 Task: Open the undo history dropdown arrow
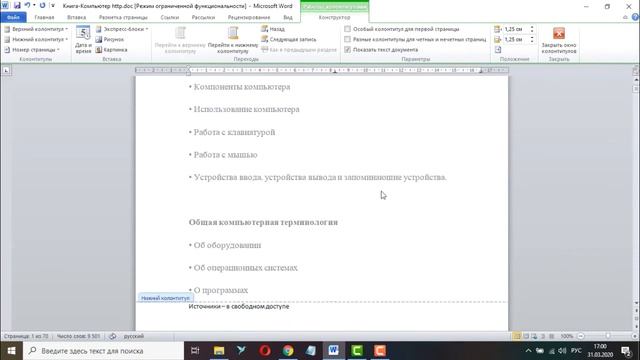click(34, 6)
